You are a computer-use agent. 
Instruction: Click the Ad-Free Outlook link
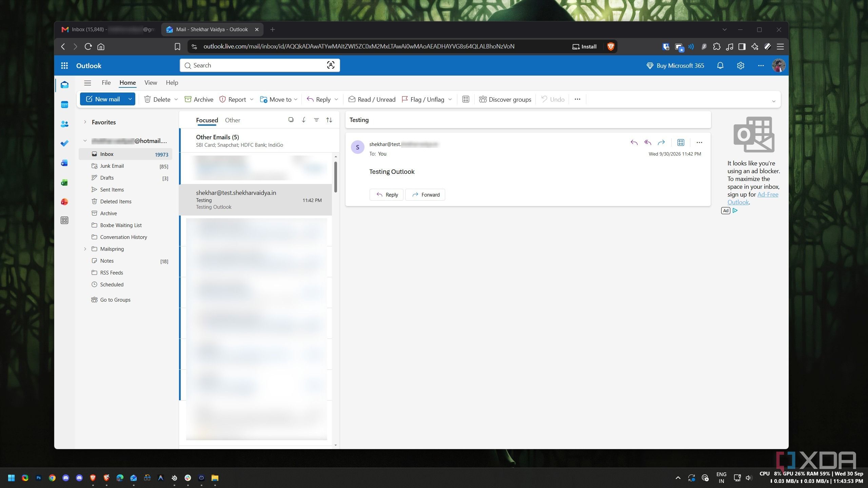coord(753,198)
